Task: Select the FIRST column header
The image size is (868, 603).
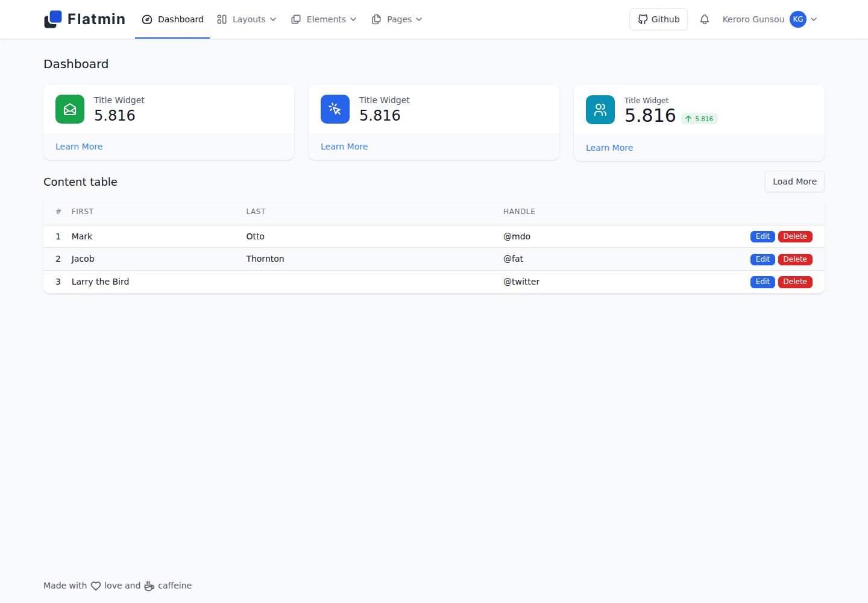Action: pos(83,212)
